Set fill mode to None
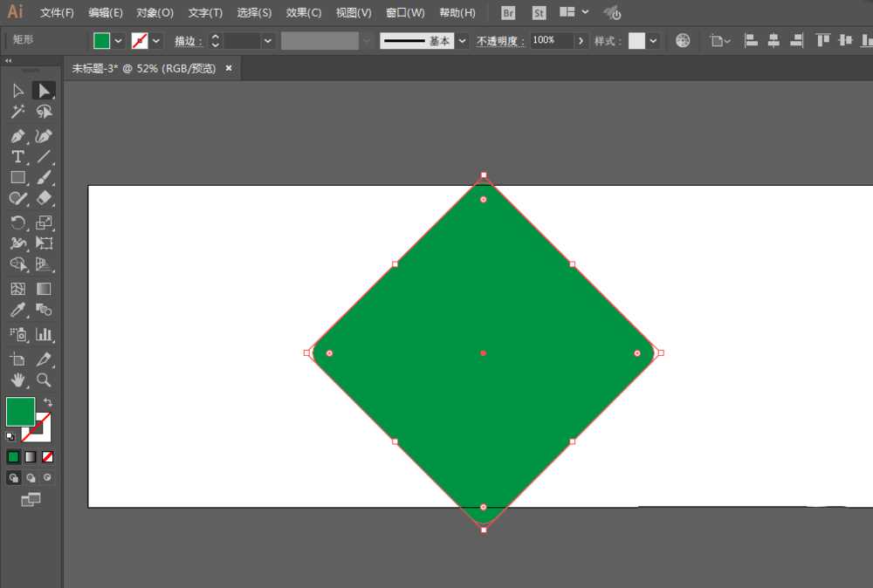This screenshot has width=873, height=588. (48, 456)
